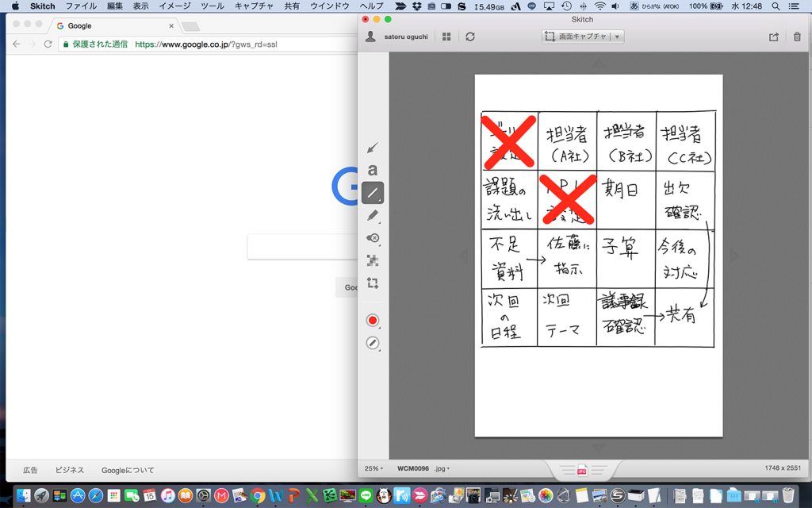Select the Stamp tool in Skitch
The width and height of the screenshot is (812, 508).
click(373, 238)
